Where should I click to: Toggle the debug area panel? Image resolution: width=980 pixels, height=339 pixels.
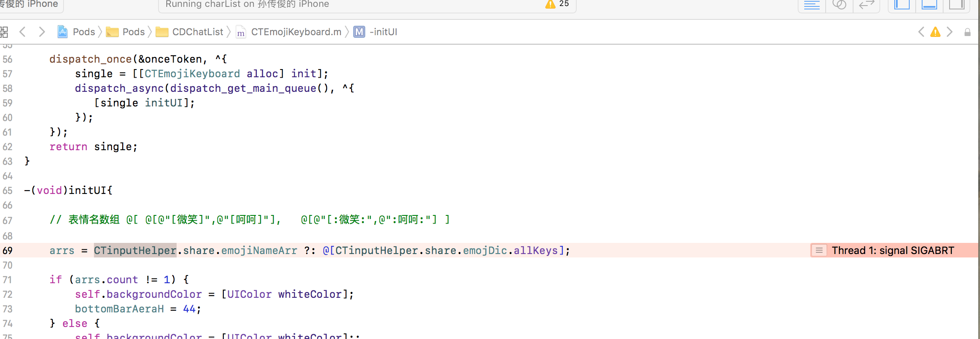click(929, 5)
